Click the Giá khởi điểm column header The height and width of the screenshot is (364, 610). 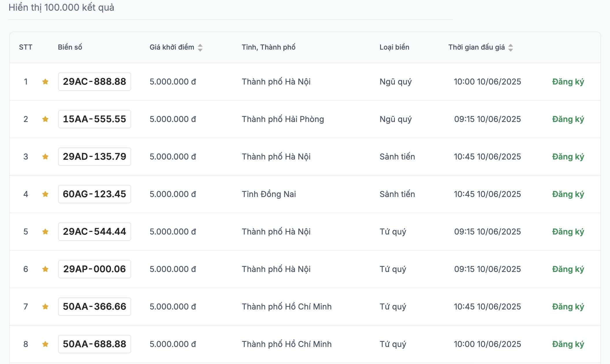pos(172,47)
